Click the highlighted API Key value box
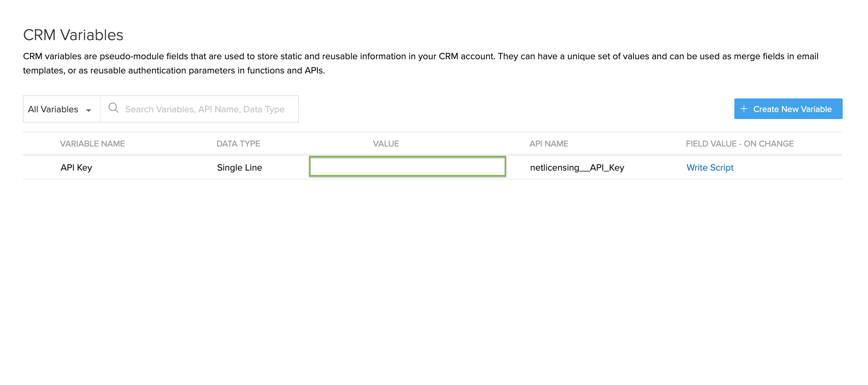This screenshot has width=868, height=385. click(407, 166)
